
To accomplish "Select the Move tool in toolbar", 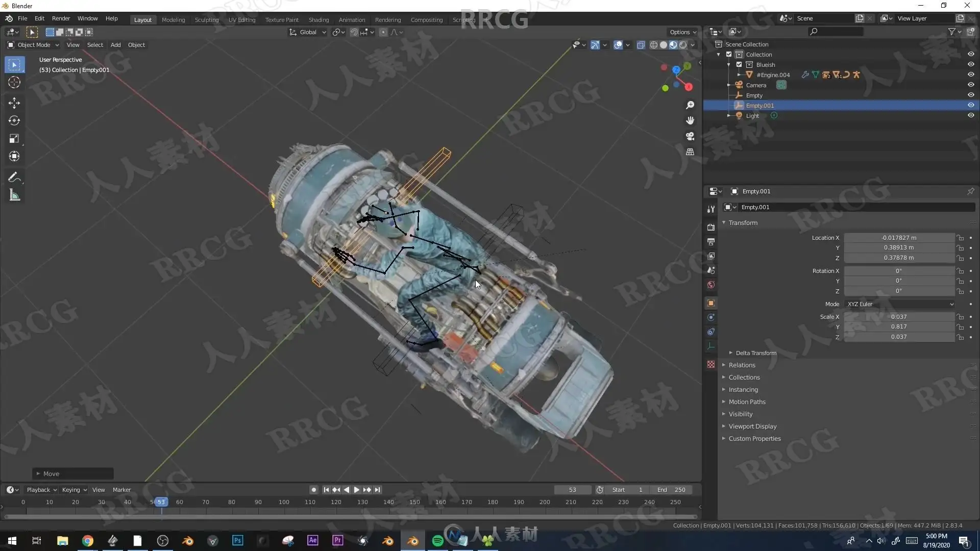I will pyautogui.click(x=14, y=103).
